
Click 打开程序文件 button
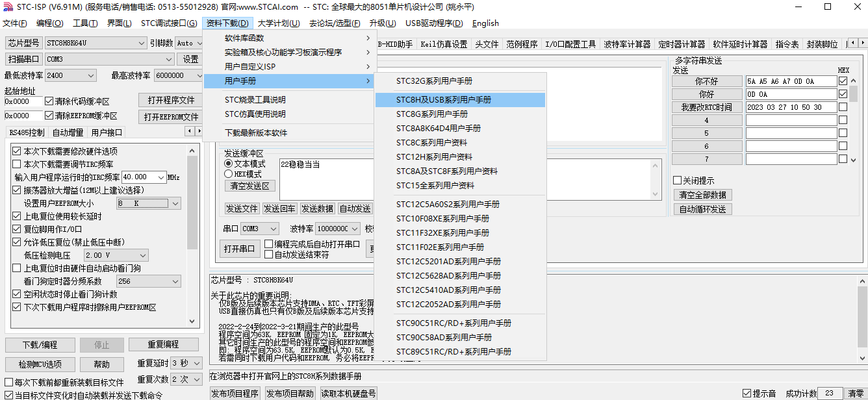[171, 101]
